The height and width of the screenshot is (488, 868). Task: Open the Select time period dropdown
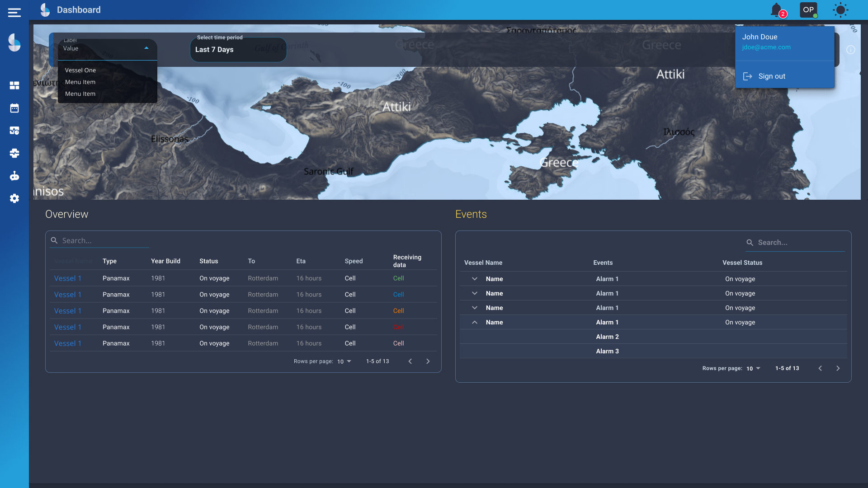pyautogui.click(x=238, y=49)
